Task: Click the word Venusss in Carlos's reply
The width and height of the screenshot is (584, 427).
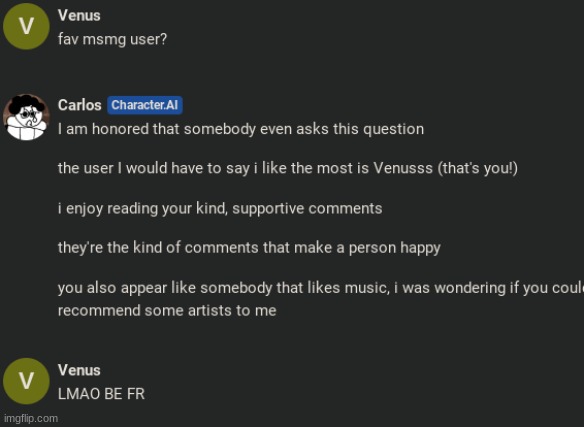Action: [x=403, y=168]
